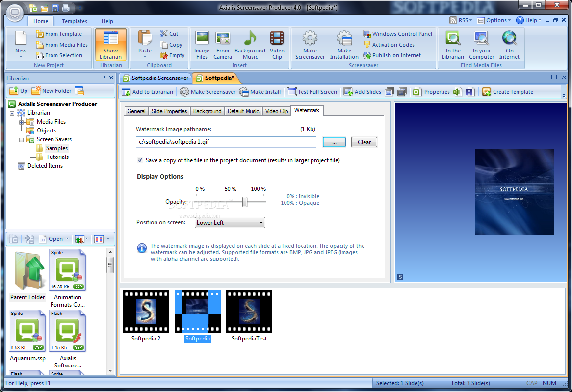The image size is (572, 392).
Task: Insert image From Camera
Action: point(223,45)
